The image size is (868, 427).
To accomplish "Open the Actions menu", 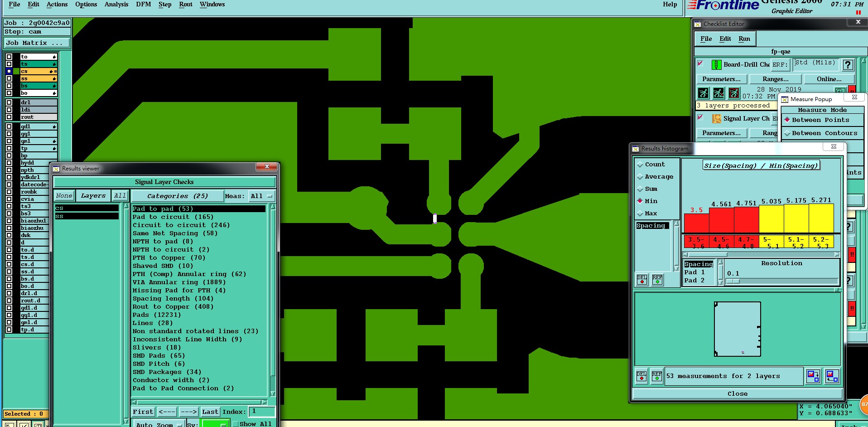I will [x=57, y=5].
